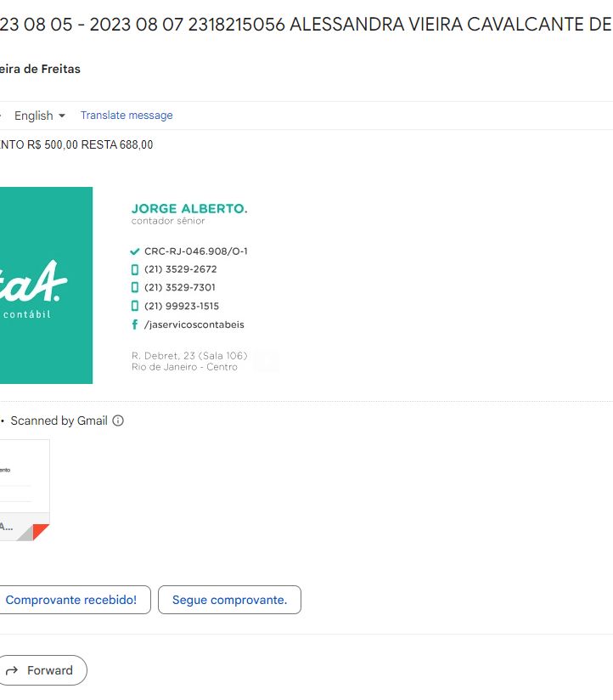Click the teal contábil logo image

(46, 285)
